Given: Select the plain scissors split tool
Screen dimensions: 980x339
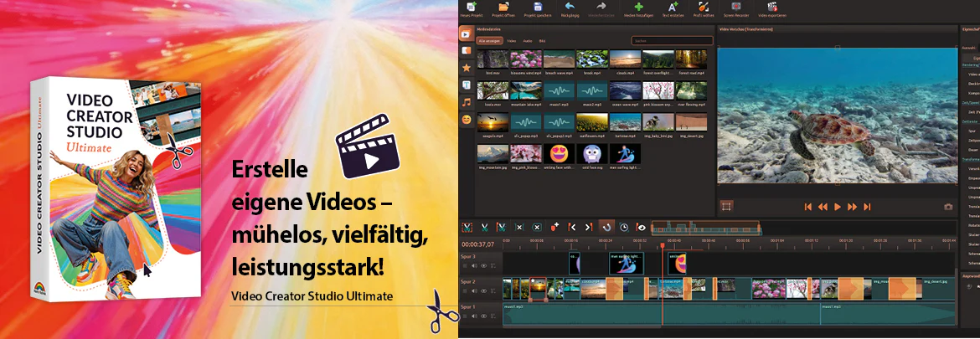Looking at the screenshot, I should tap(484, 227).
